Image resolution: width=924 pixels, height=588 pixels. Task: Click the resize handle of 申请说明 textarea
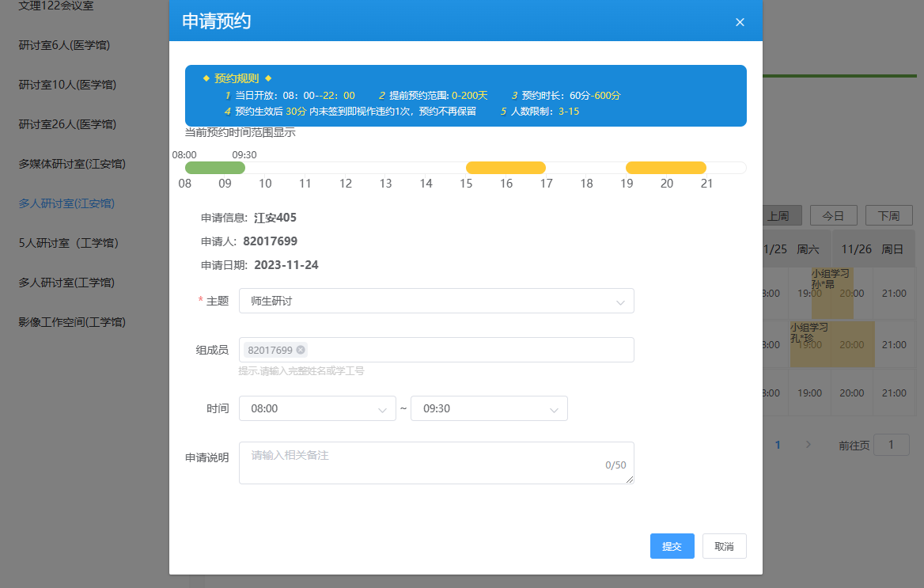point(630,480)
